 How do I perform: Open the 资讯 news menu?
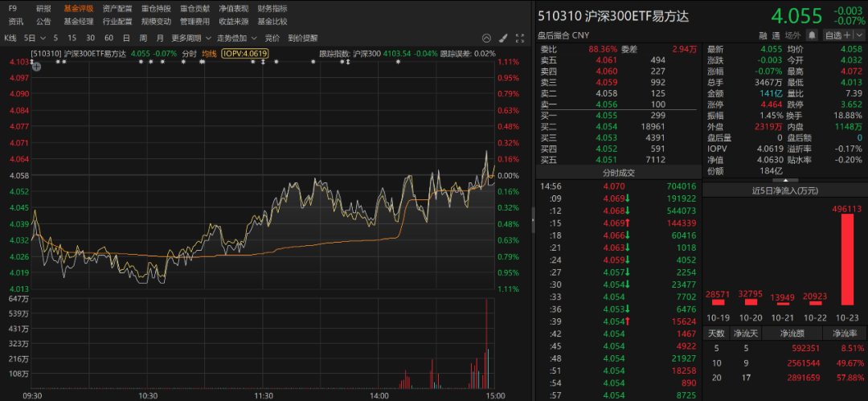(x=15, y=22)
